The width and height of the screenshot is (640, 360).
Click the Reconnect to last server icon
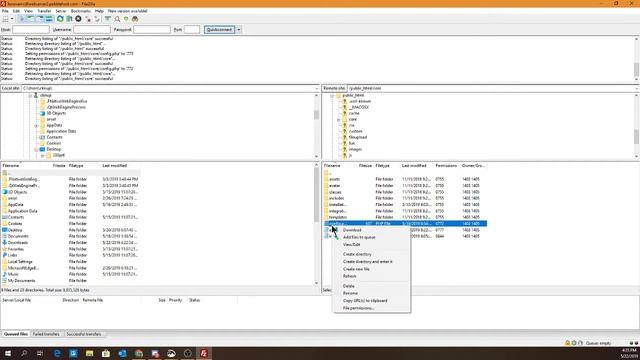pos(97,19)
